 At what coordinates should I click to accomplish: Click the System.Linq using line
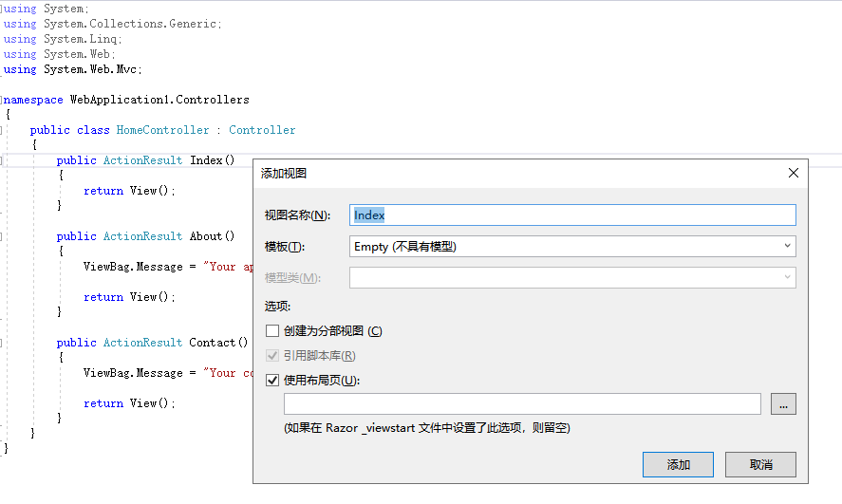(x=83, y=39)
